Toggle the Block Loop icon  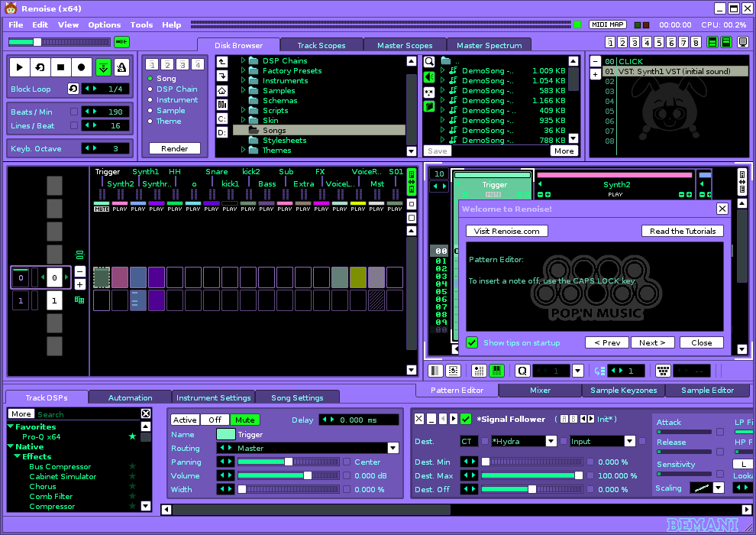click(73, 89)
